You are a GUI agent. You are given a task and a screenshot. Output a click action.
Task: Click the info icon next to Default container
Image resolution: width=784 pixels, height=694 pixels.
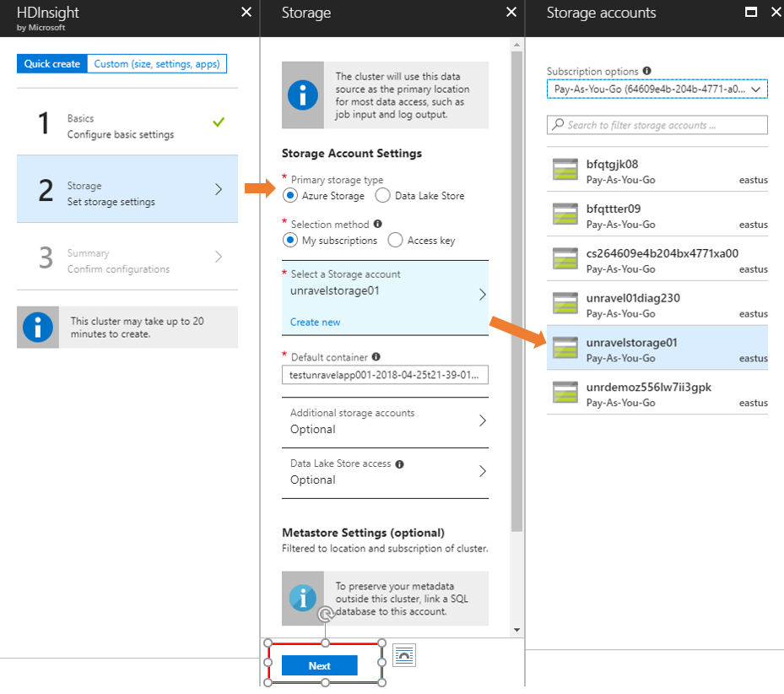(376, 357)
